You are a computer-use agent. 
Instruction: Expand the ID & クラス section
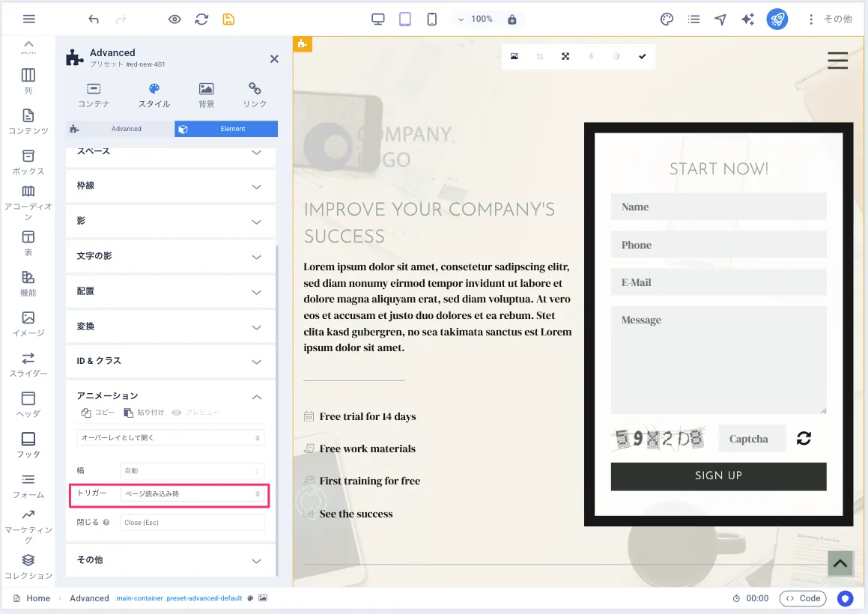(x=171, y=361)
